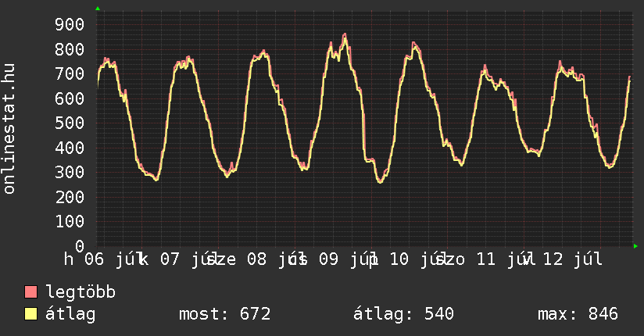Click the 900 y-axis label

(70, 25)
